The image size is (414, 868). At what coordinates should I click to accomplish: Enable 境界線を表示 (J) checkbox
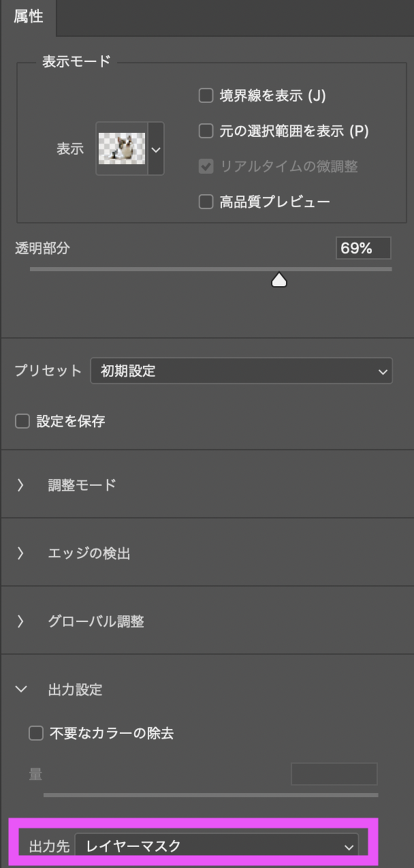click(206, 95)
